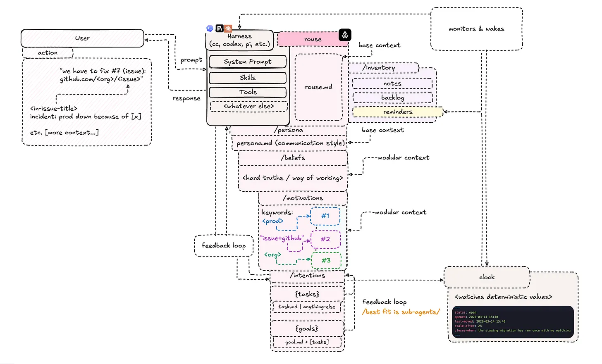Select the Harness (cc, codex, pi, etc.) box
The height and width of the screenshot is (364, 602).
(x=239, y=40)
